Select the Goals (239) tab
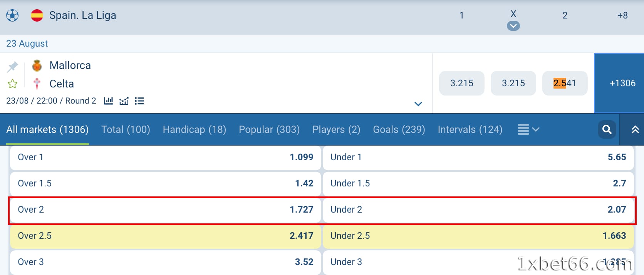 [399, 129]
